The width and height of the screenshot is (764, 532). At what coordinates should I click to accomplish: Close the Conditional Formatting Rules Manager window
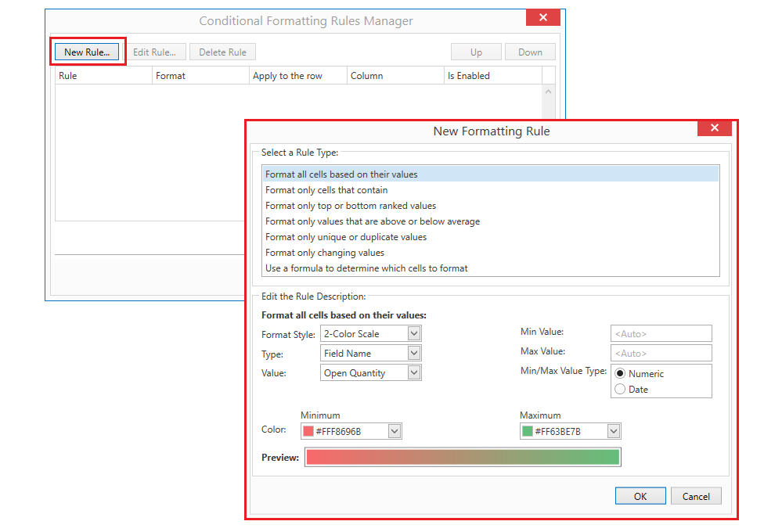543,17
